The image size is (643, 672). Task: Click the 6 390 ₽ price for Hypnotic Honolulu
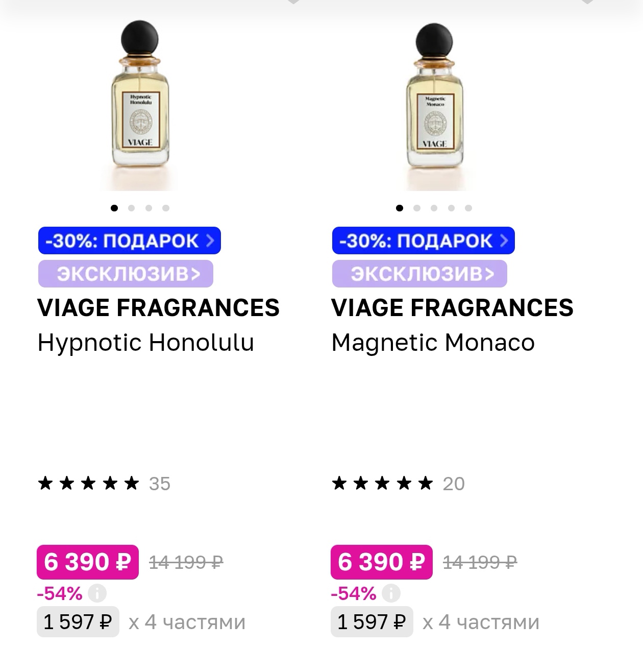pos(87,562)
